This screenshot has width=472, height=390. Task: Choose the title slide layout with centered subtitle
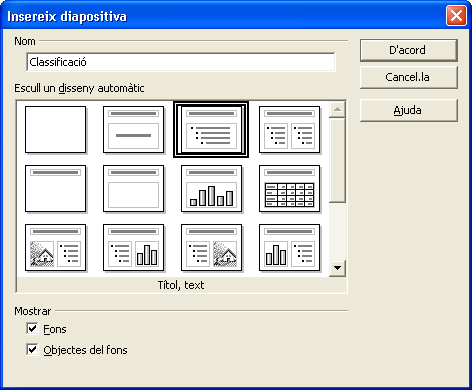coord(133,130)
